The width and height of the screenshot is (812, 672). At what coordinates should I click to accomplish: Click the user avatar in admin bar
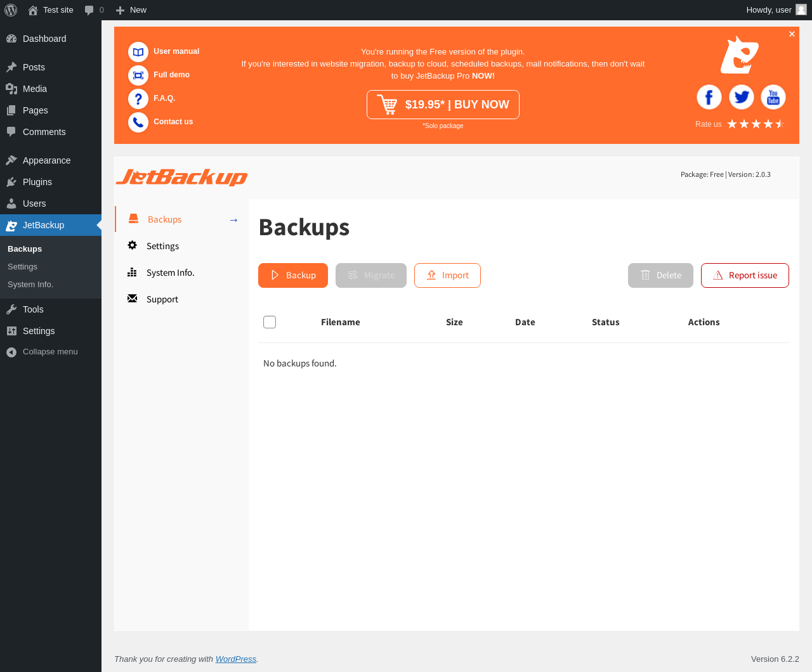tap(801, 10)
